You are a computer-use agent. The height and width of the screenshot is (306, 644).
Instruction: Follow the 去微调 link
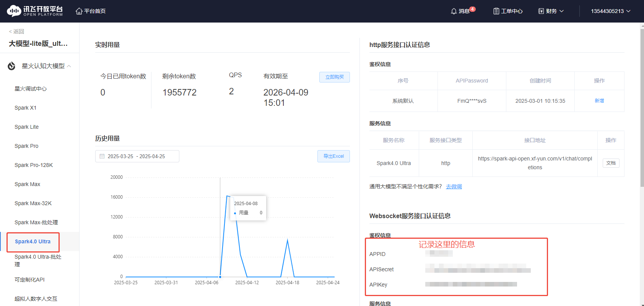[454, 186]
